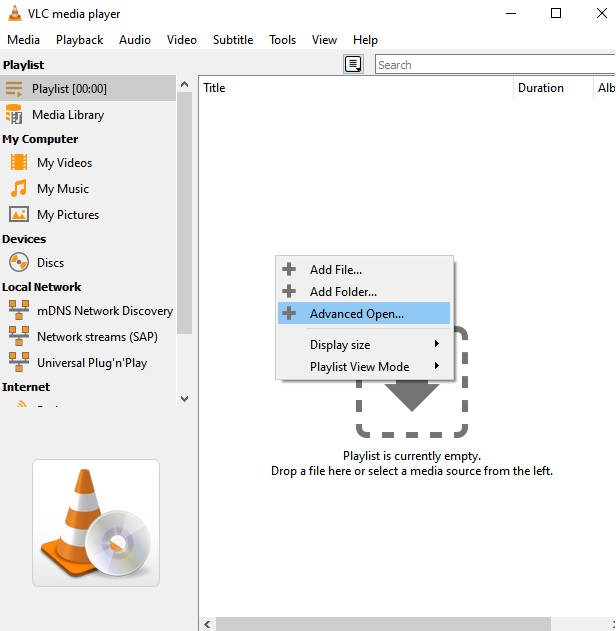Select My Pictures in sidebar
Viewport: 616px width, 631px height.
88,214
